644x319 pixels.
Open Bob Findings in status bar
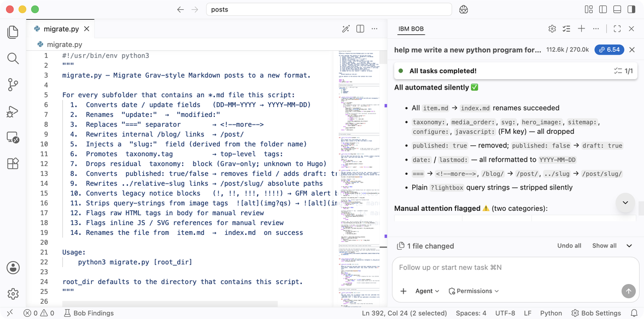click(88, 313)
